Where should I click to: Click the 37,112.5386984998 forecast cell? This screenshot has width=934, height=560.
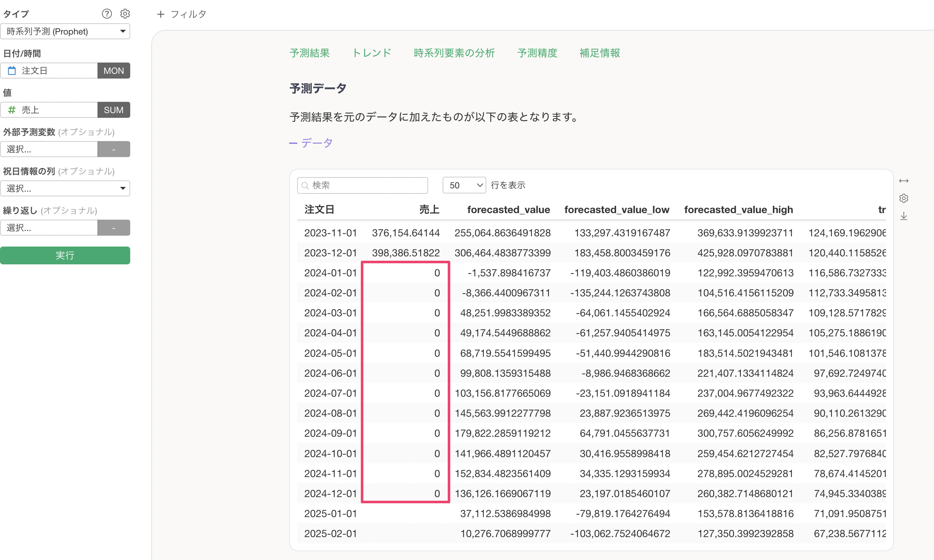505,513
